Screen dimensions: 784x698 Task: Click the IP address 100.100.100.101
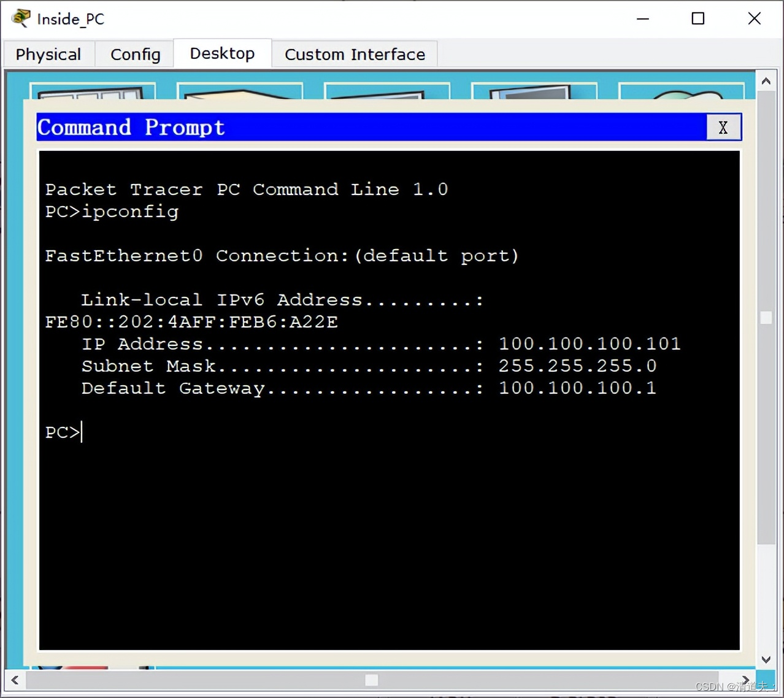[x=590, y=343]
